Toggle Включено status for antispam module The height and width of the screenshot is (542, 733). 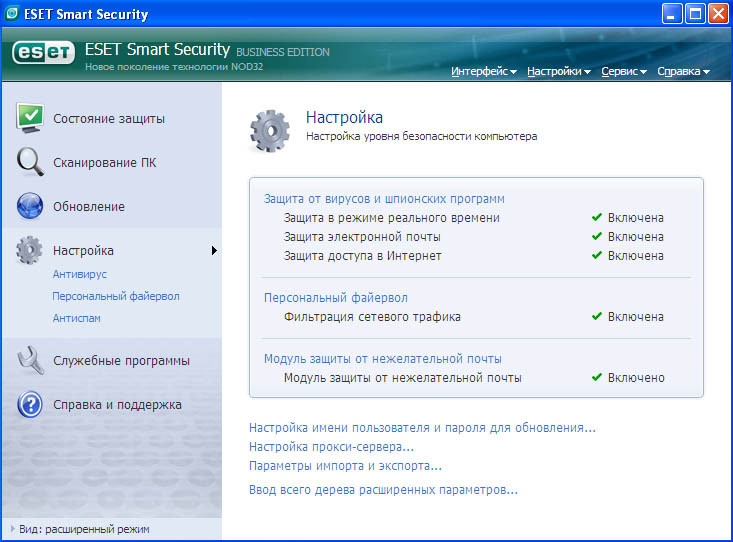636,378
